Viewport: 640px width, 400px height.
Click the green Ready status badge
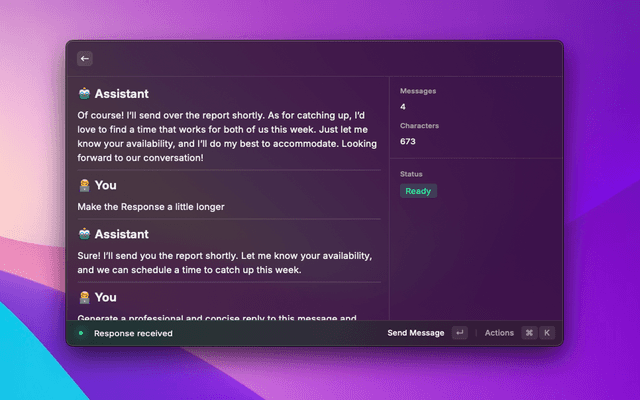(418, 191)
